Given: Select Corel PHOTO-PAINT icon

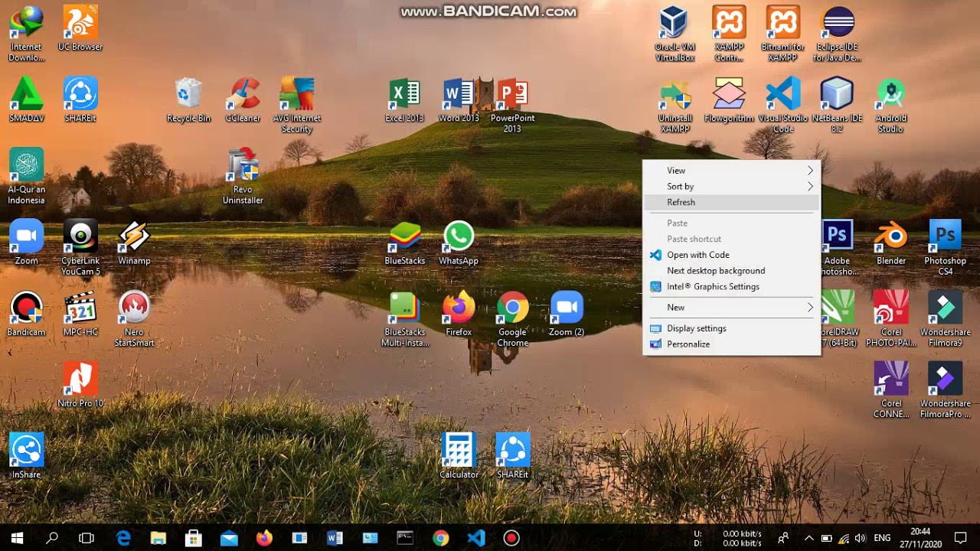Looking at the screenshot, I should [x=890, y=318].
